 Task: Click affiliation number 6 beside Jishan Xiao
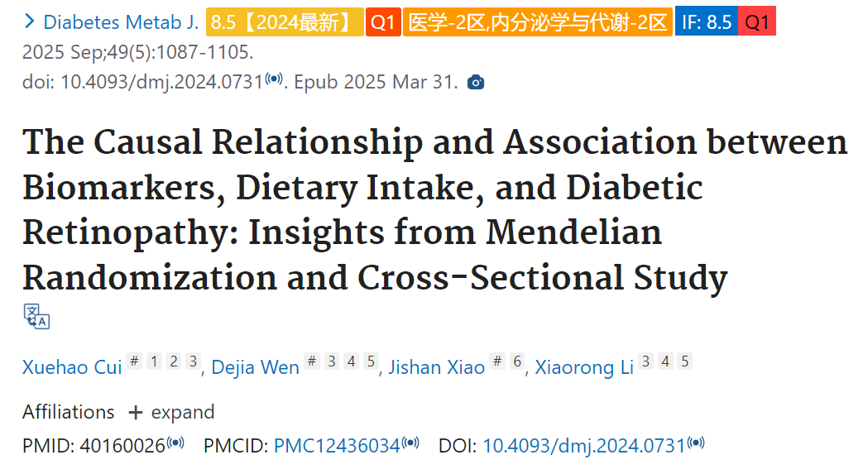pyautogui.click(x=517, y=361)
